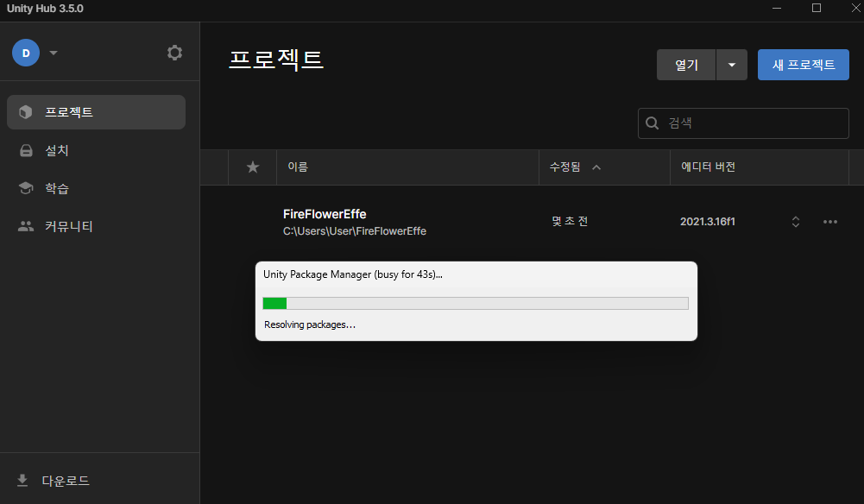The width and height of the screenshot is (864, 504).
Task: Click the blue D account avatar
Action: click(26, 53)
